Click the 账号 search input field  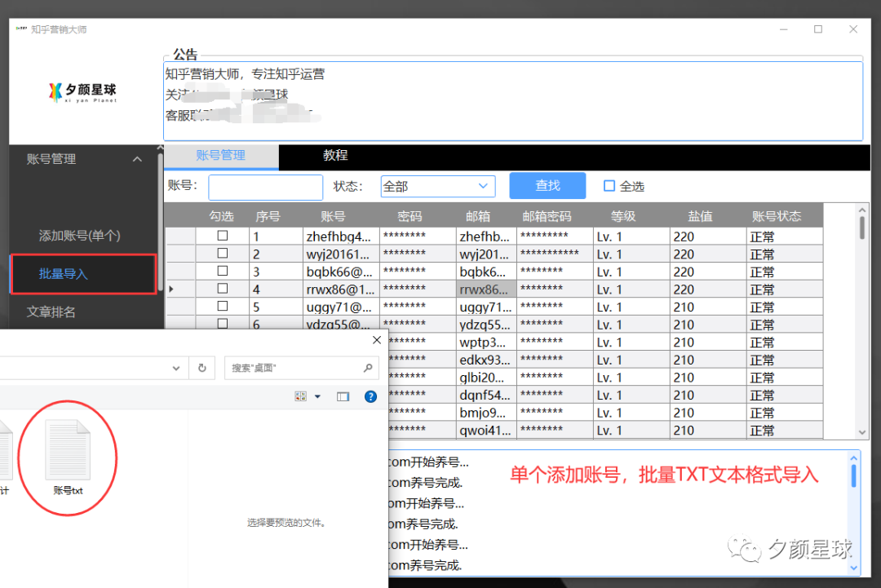(266, 188)
